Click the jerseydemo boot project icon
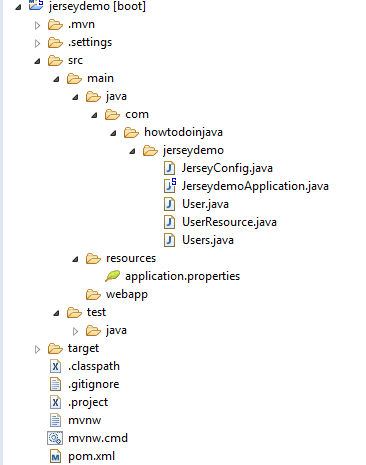The image size is (366, 465). [36, 5]
